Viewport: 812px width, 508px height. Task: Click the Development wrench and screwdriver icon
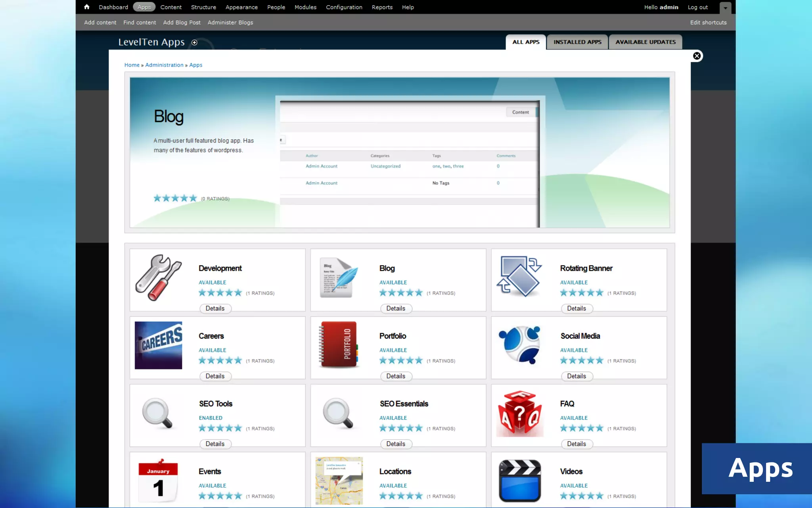158,277
